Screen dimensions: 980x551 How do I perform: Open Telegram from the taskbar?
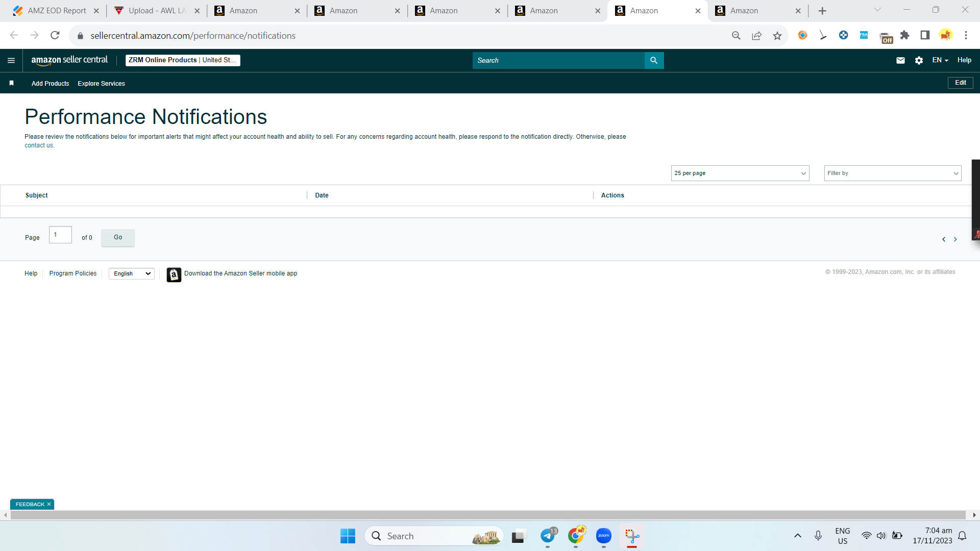[x=548, y=536]
